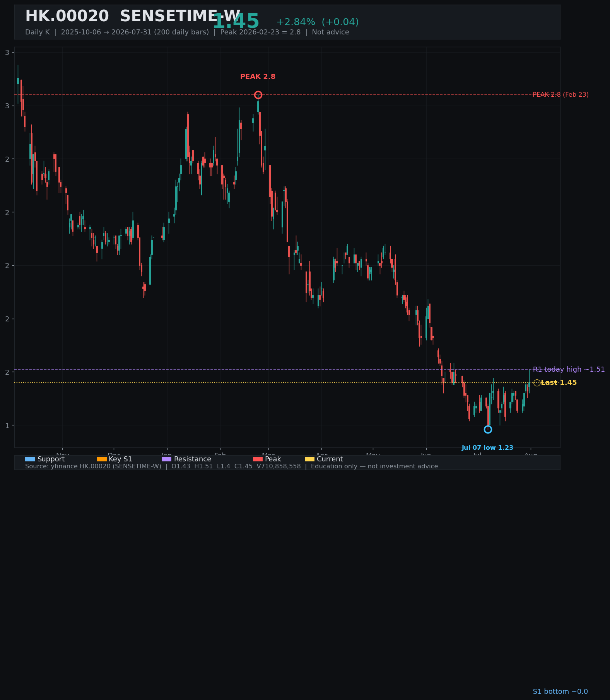Select the large 1.45 price in the header
Screen dimensions: 610x700
coord(236,22)
